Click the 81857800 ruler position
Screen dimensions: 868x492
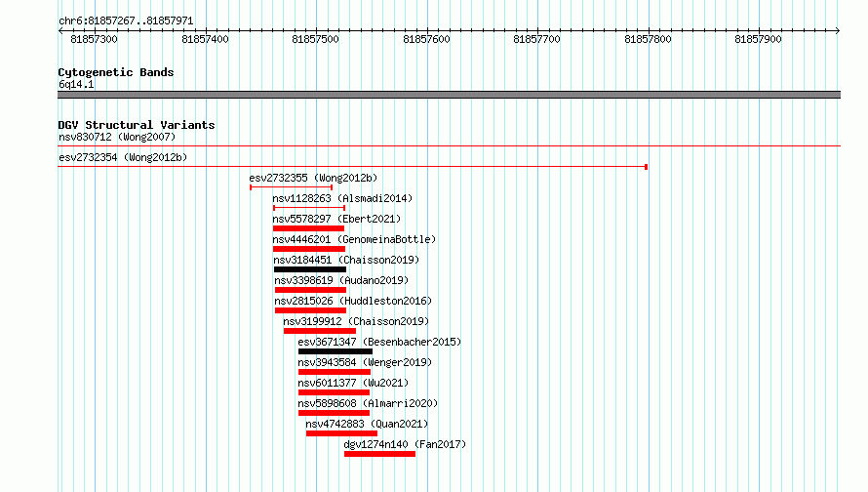point(648,39)
